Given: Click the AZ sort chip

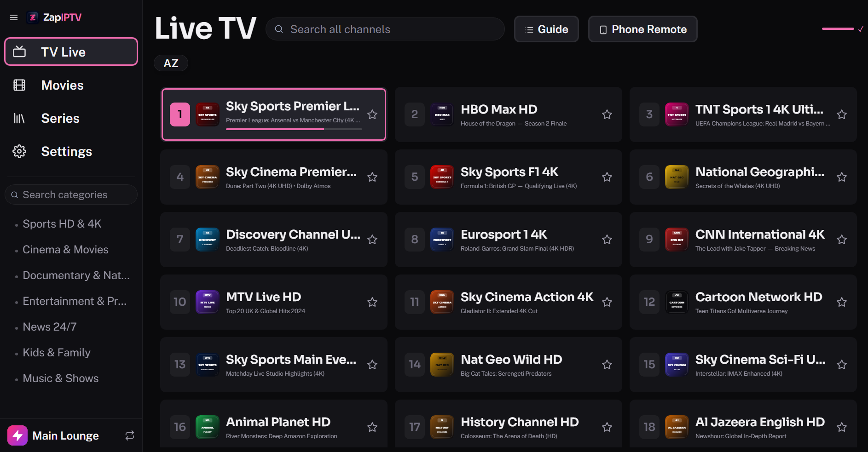Looking at the screenshot, I should (x=171, y=63).
